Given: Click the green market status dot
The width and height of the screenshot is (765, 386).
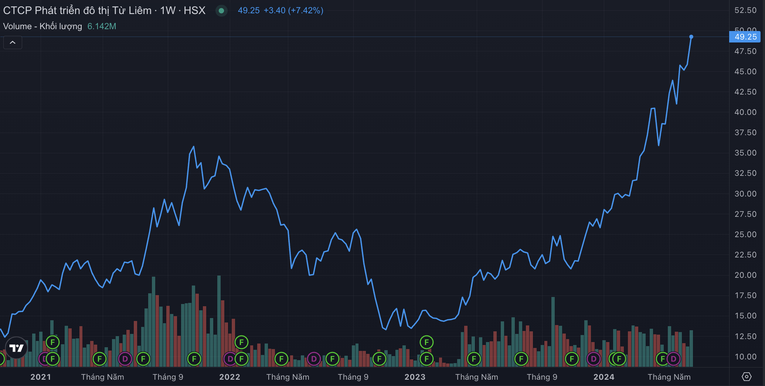Looking at the screenshot, I should click(x=221, y=10).
